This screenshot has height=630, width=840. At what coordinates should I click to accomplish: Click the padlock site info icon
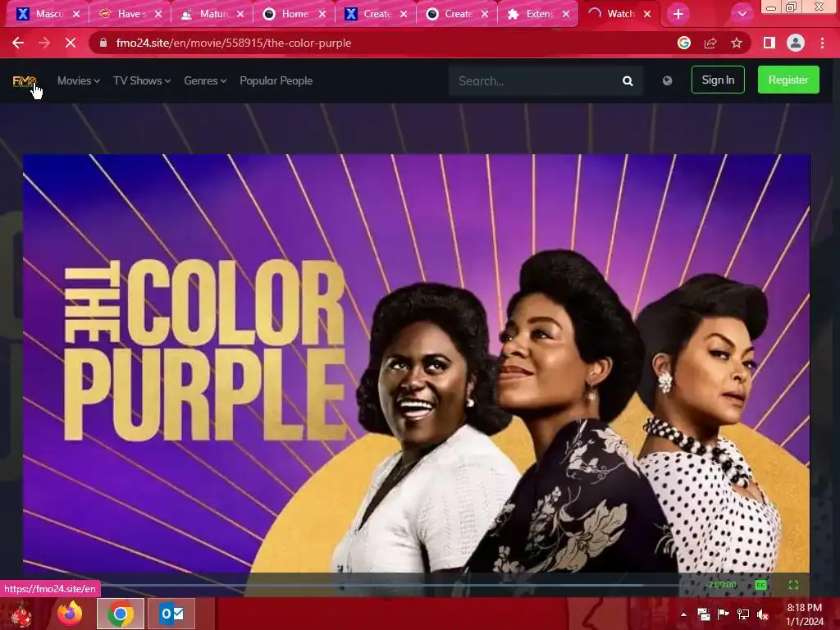[103, 43]
